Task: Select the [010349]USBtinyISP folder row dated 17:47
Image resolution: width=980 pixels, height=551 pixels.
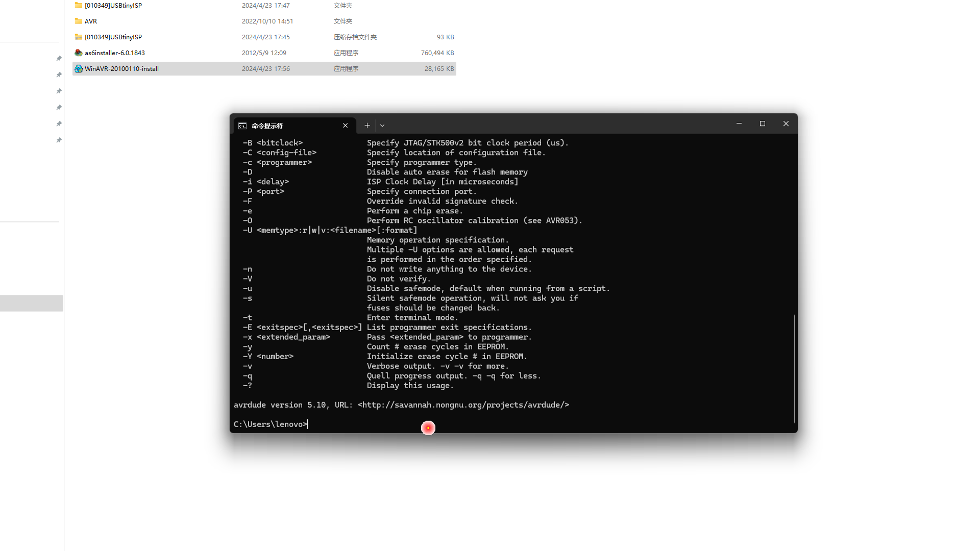Action: pos(153,5)
